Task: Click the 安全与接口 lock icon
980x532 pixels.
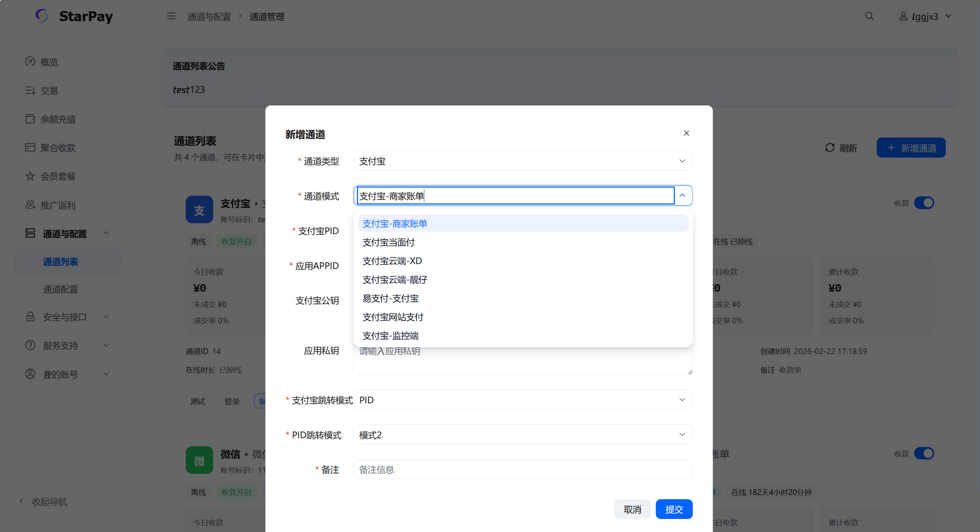Action: point(30,317)
